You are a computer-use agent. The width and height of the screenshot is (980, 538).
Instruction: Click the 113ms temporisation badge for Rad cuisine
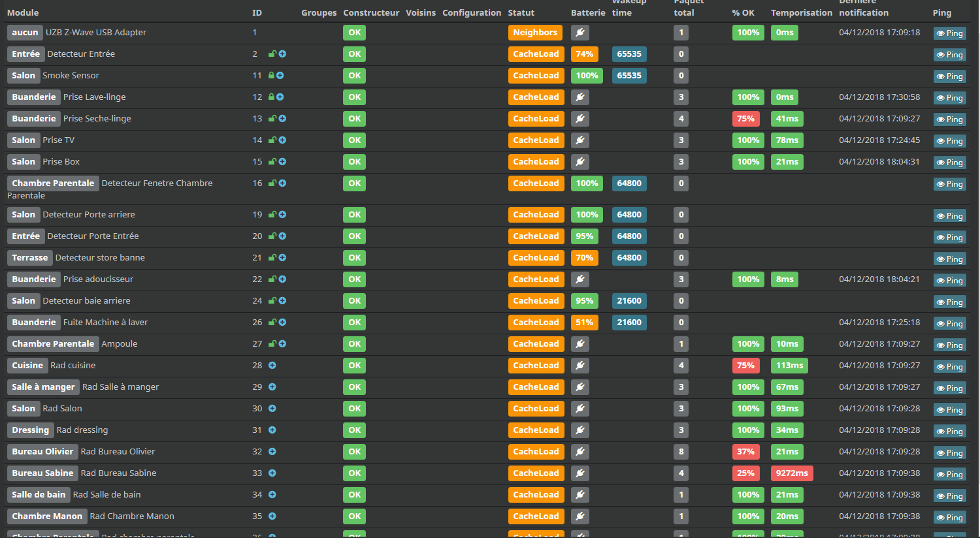pos(789,366)
